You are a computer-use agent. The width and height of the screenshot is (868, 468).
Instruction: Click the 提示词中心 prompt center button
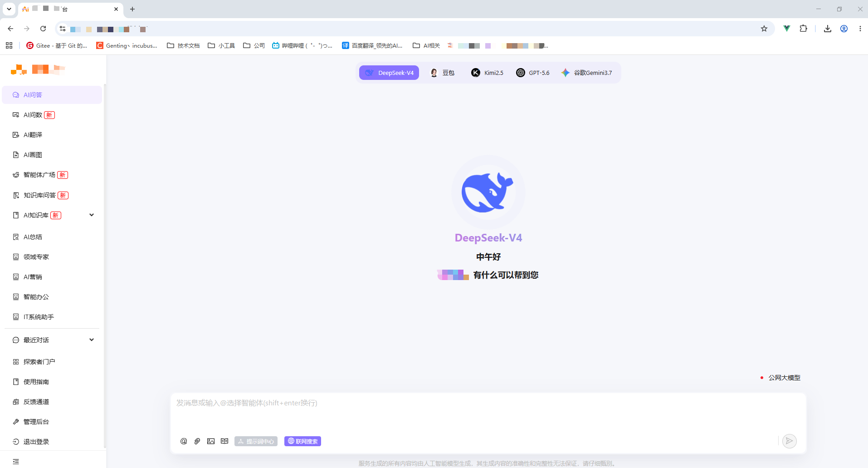pyautogui.click(x=256, y=441)
